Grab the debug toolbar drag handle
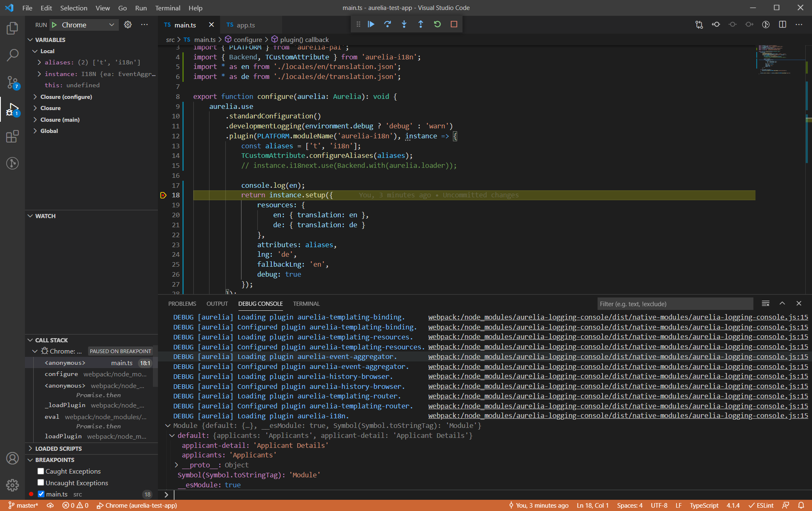Image resolution: width=812 pixels, height=511 pixels. pos(358,25)
